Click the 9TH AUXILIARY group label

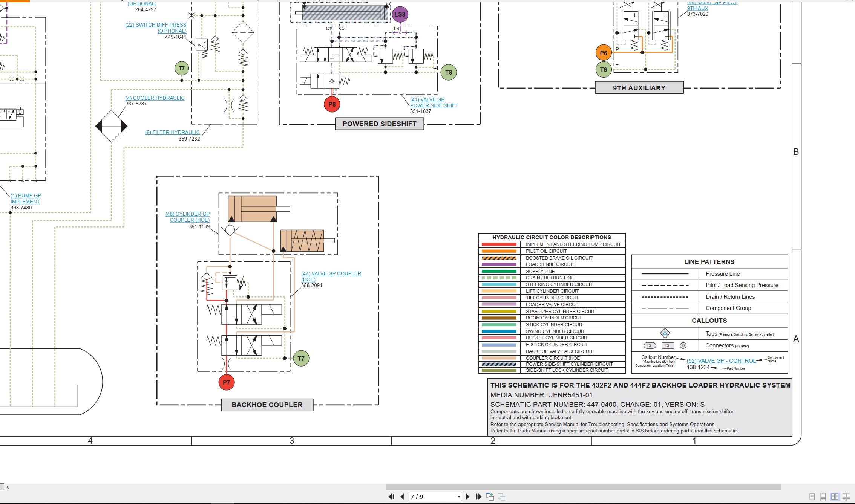click(x=639, y=88)
